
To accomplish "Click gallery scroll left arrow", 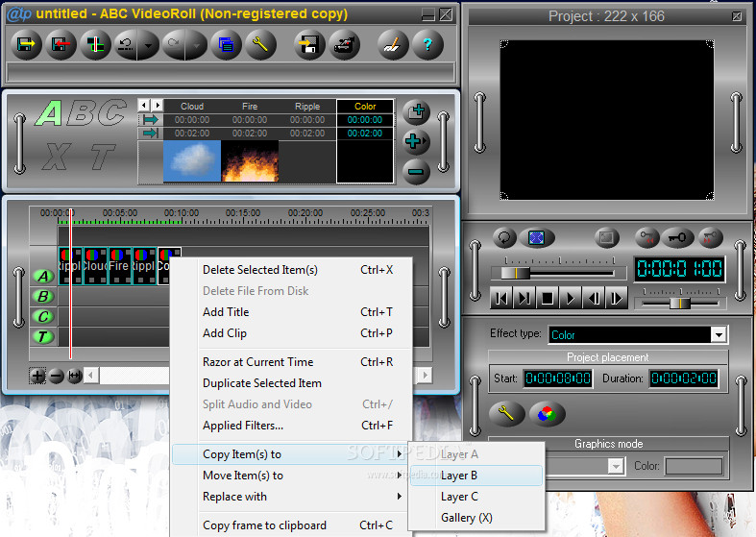I will click(x=144, y=105).
